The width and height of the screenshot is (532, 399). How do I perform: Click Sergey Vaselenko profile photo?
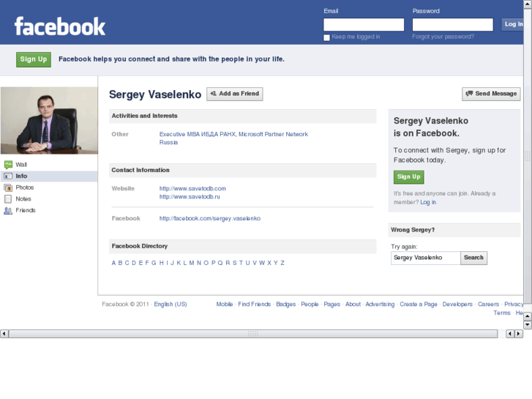click(49, 121)
